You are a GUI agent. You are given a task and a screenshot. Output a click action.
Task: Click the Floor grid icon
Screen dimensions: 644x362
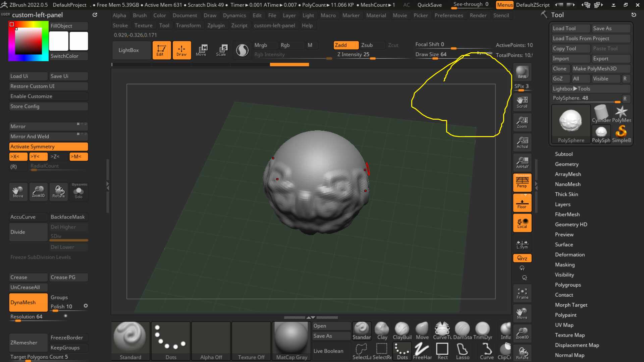(522, 203)
